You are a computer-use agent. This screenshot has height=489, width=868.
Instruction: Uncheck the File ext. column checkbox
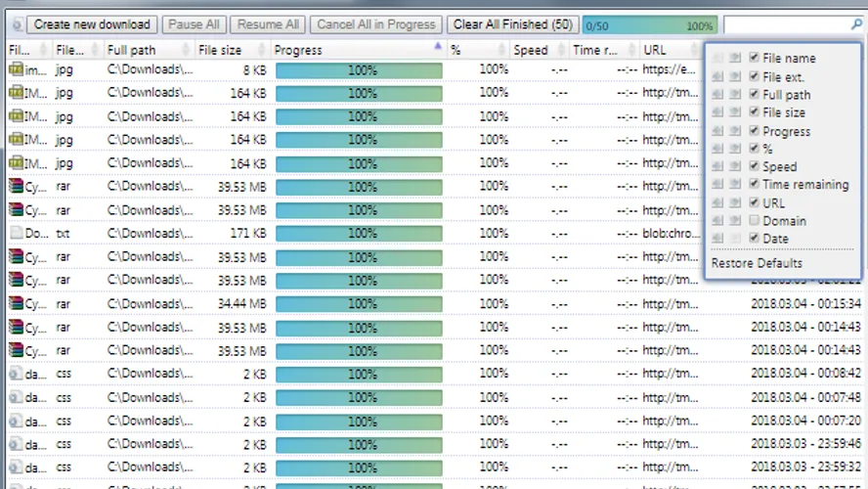[754, 76]
